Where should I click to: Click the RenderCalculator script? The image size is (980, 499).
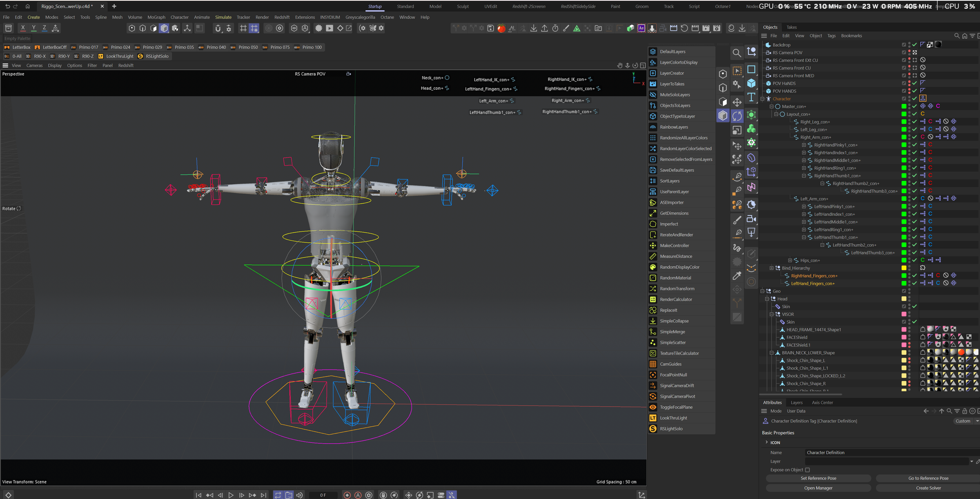click(x=676, y=299)
